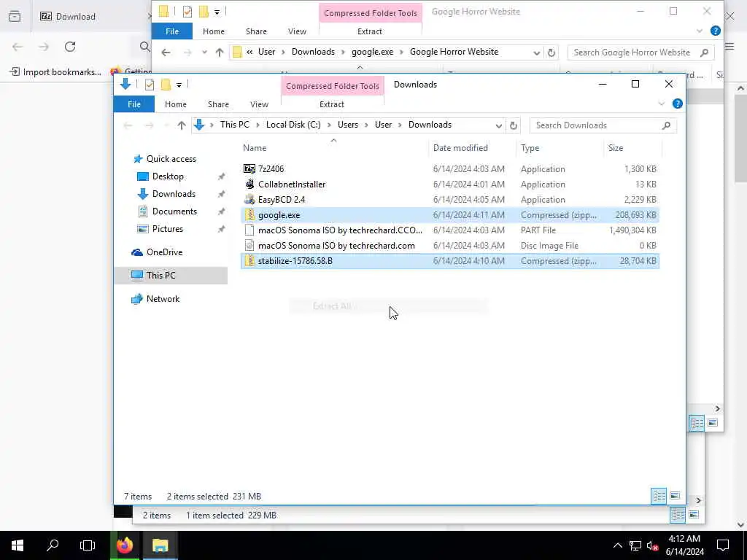
Task: Click search magnifier icon in Search Downloads box
Action: (667, 125)
